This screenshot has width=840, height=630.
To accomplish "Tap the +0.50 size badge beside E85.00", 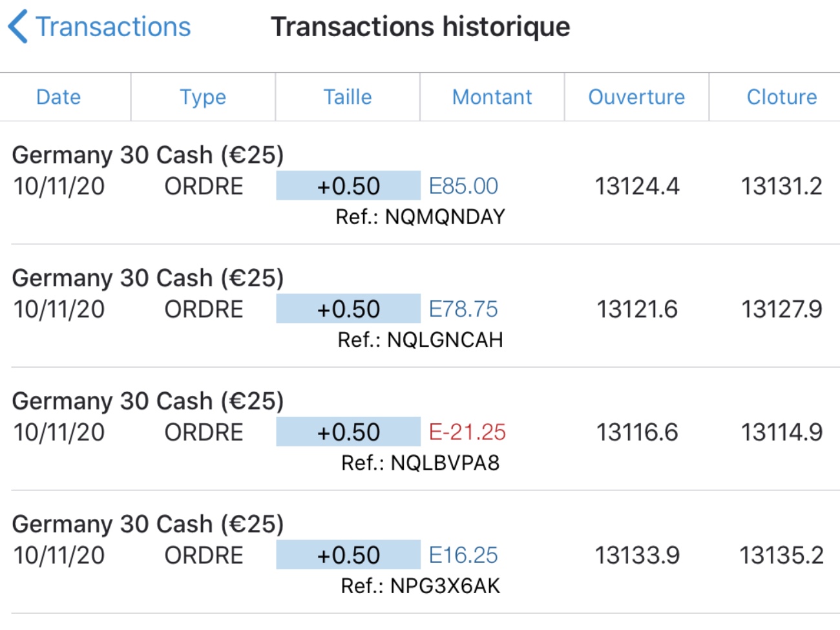I will (x=348, y=186).
